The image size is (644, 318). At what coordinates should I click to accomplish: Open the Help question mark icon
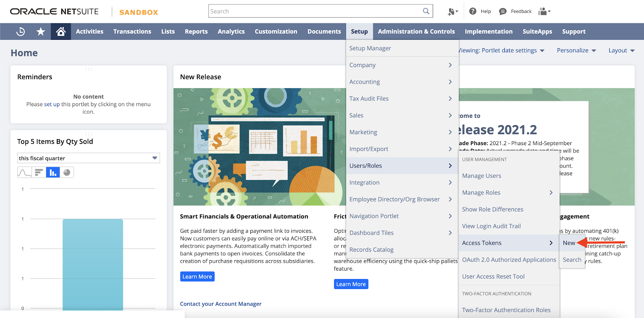pyautogui.click(x=473, y=11)
